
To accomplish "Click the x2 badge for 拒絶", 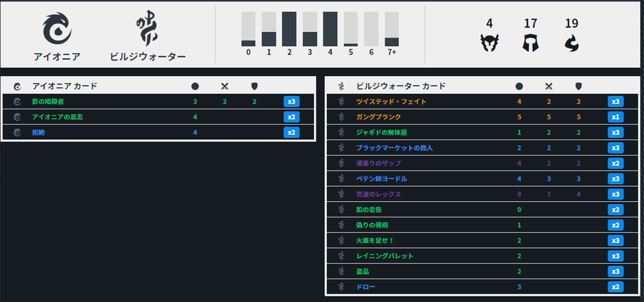I will click(291, 133).
